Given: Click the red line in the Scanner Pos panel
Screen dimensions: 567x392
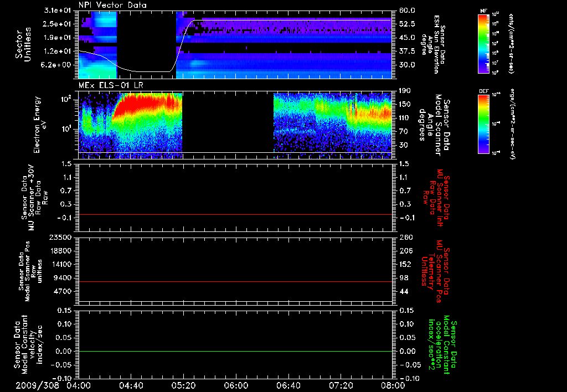Looking at the screenshot, I should (235, 281).
